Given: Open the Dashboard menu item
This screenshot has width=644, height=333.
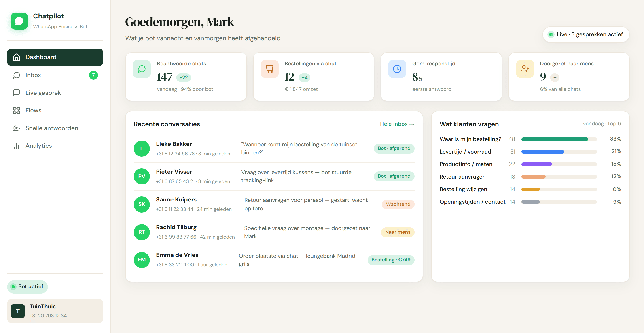Looking at the screenshot, I should [55, 57].
